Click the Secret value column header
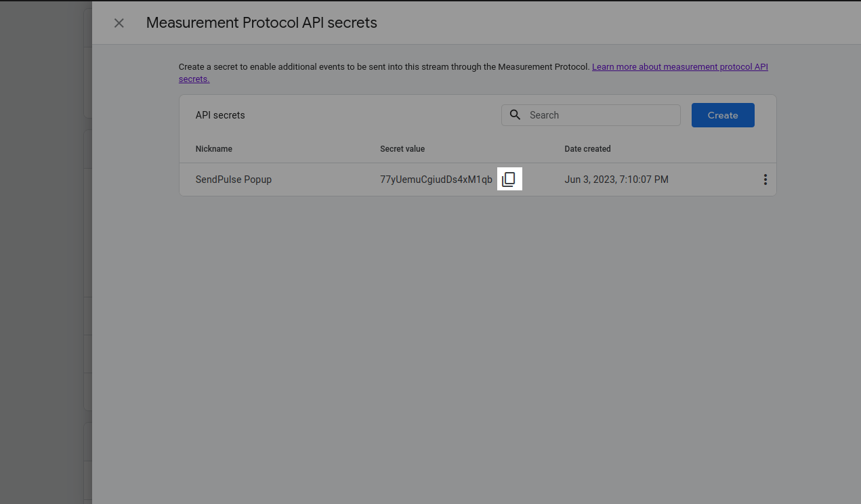This screenshot has height=504, width=861. (x=402, y=149)
